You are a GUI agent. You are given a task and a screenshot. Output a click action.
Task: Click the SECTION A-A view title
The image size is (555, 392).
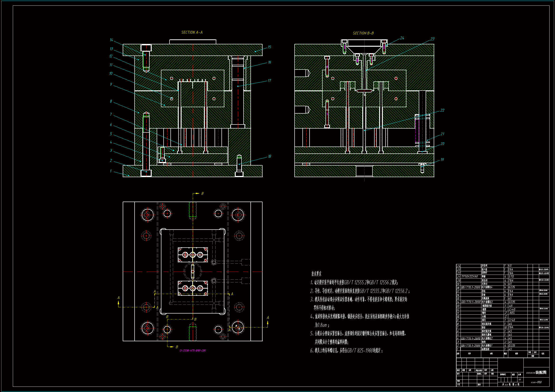pos(192,32)
